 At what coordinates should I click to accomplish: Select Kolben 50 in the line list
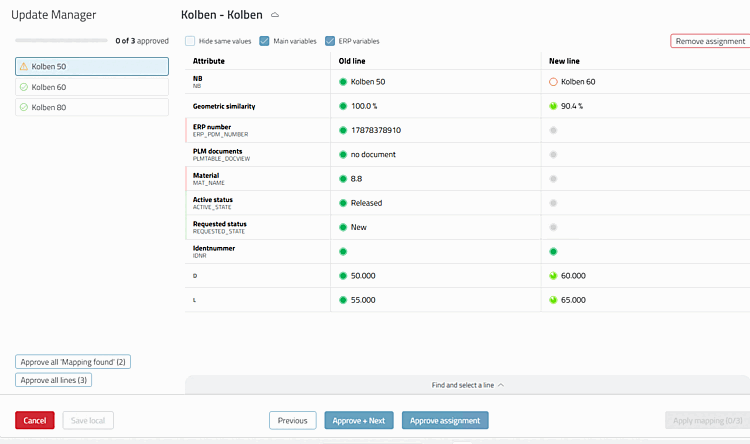(x=92, y=67)
